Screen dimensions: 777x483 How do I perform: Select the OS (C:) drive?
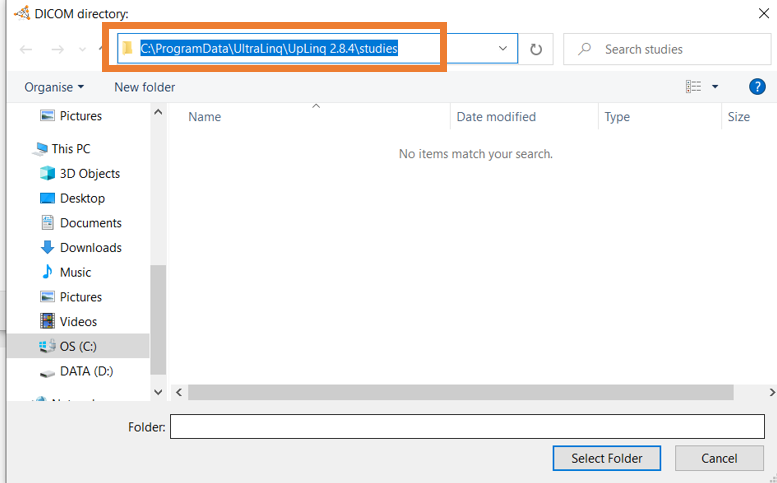[x=78, y=346]
